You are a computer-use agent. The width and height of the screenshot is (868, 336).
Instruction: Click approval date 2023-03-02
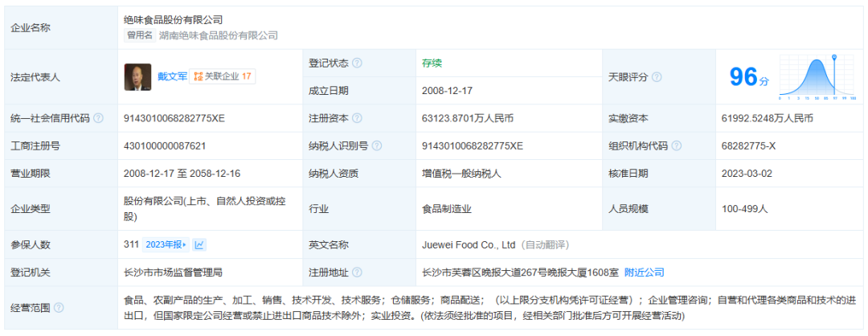[x=747, y=174]
